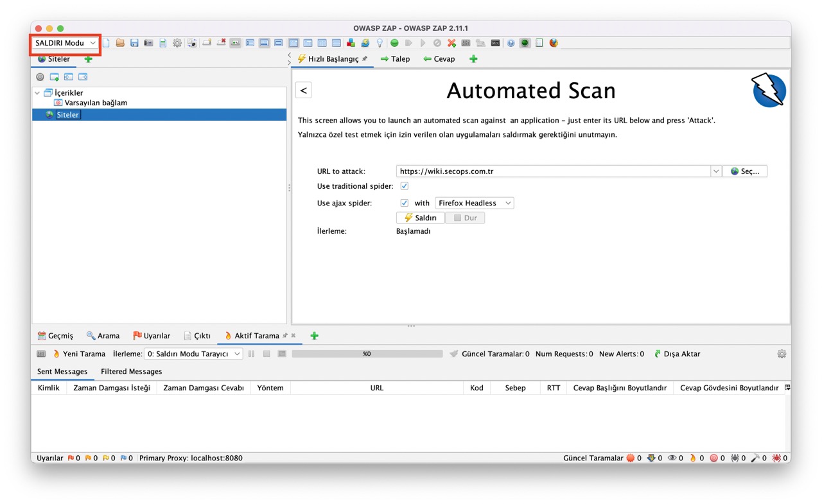
Task: Uncheck Use traditional spider checkbox
Action: (x=405, y=186)
